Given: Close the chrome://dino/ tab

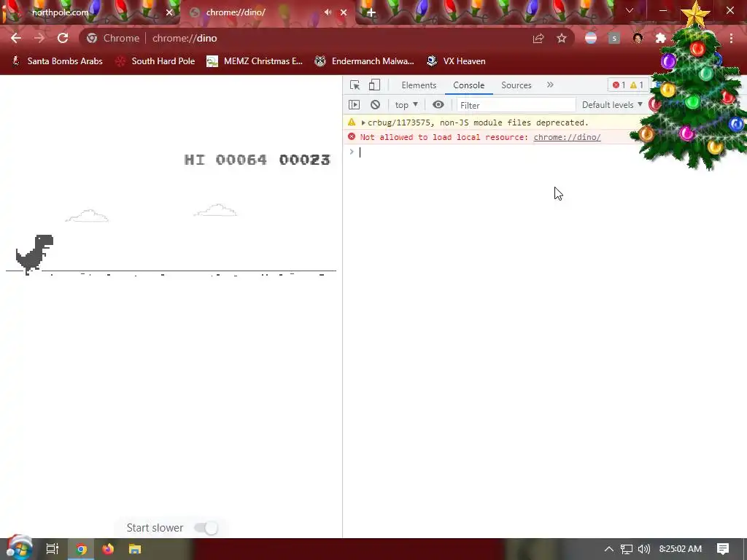Looking at the screenshot, I should 344,12.
